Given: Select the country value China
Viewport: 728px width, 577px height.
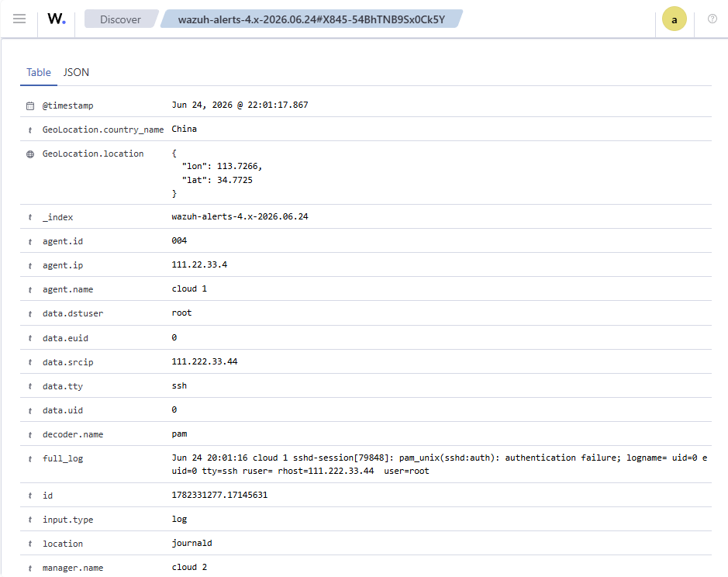Looking at the screenshot, I should pos(185,129).
